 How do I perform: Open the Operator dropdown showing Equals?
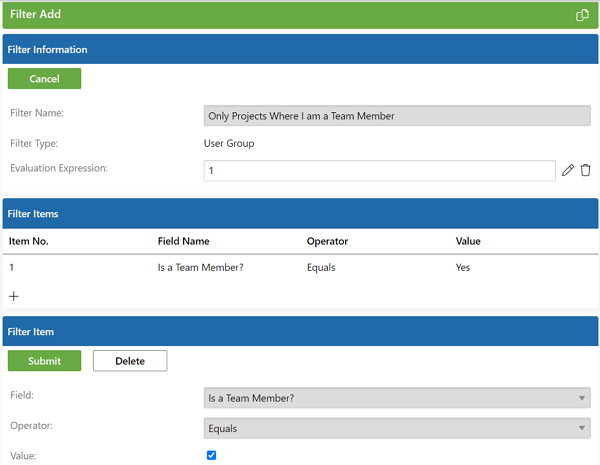point(397,428)
